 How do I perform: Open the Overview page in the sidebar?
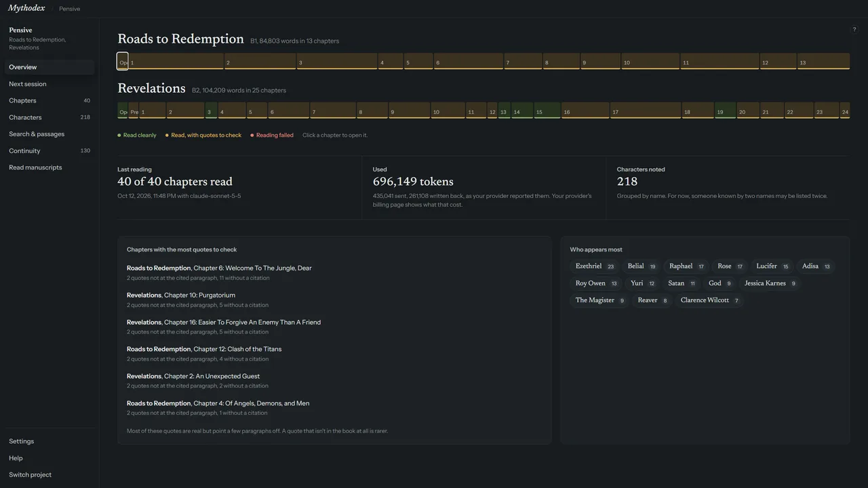[50, 67]
